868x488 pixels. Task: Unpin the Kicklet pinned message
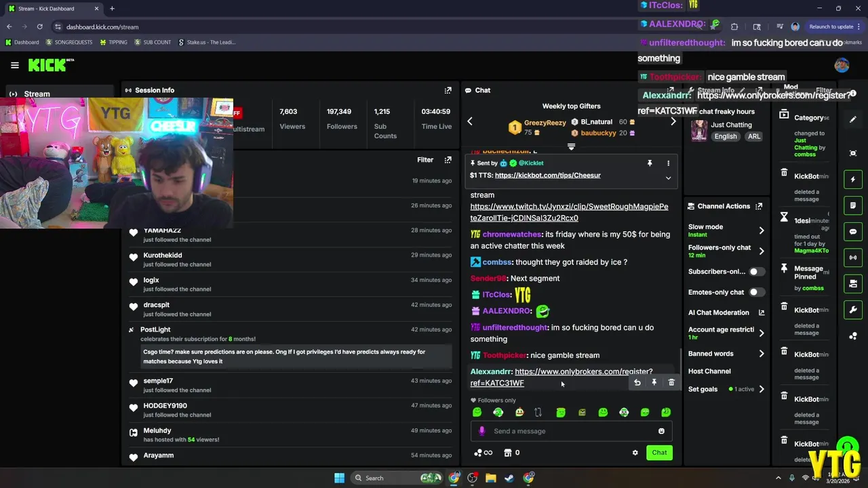(650, 163)
